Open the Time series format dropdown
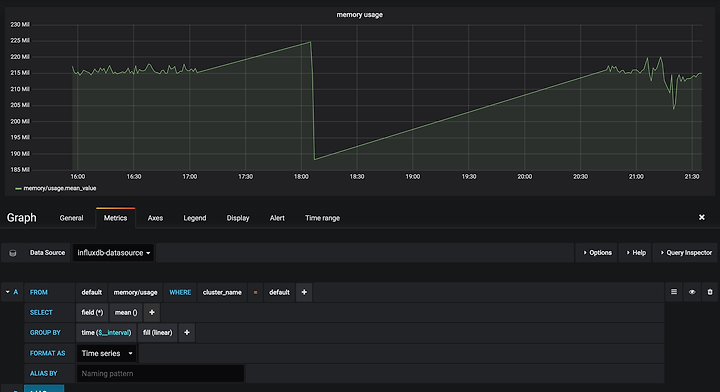This screenshot has height=392, width=720. (107, 353)
